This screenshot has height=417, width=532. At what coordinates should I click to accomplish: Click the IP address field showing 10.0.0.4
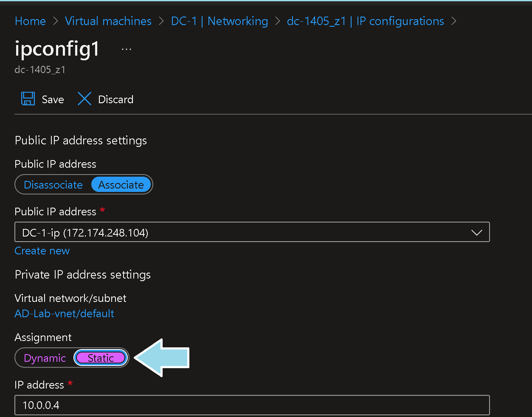(x=252, y=405)
